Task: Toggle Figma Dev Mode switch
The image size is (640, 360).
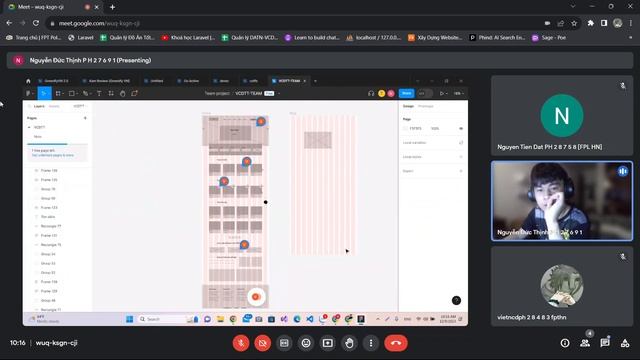Action: (x=424, y=93)
